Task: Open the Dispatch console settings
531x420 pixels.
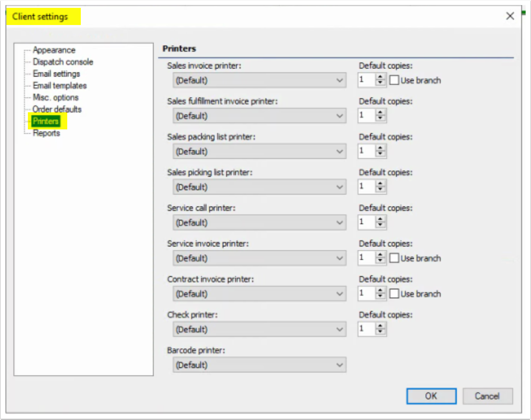Action: pos(63,61)
